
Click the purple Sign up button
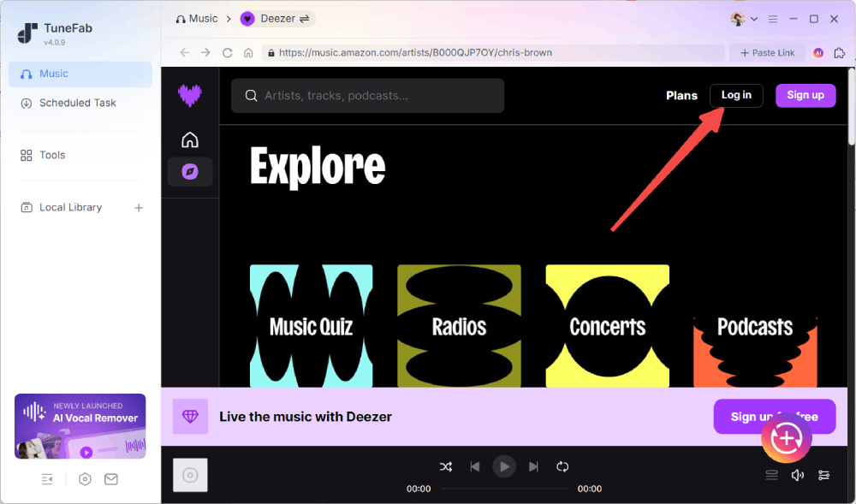pyautogui.click(x=805, y=96)
